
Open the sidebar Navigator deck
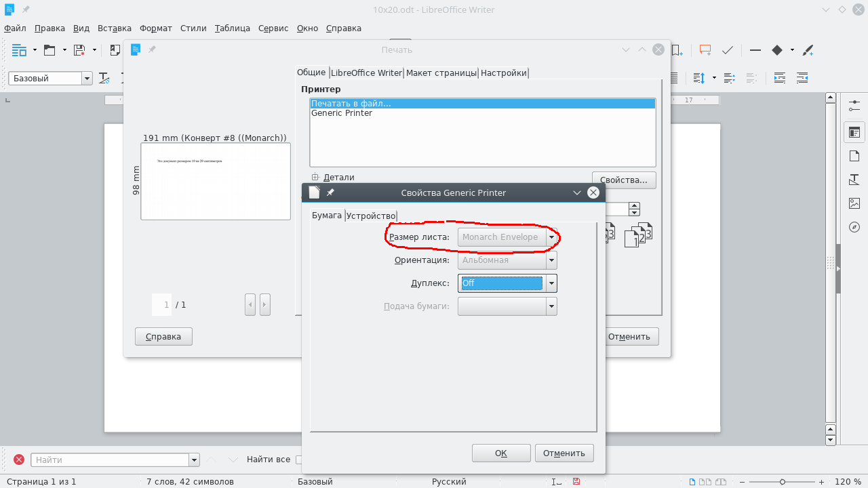click(x=854, y=227)
